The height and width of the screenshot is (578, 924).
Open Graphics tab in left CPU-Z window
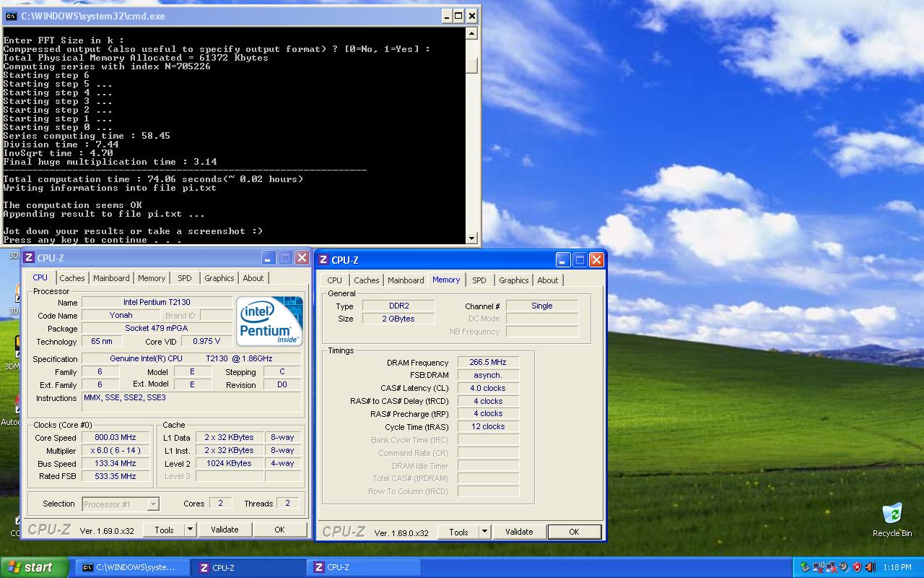(x=219, y=278)
